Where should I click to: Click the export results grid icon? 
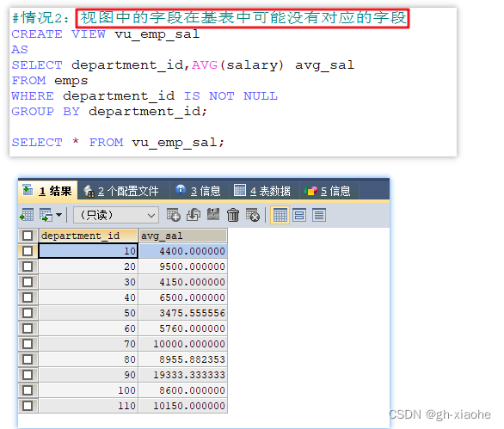[x=27, y=215]
